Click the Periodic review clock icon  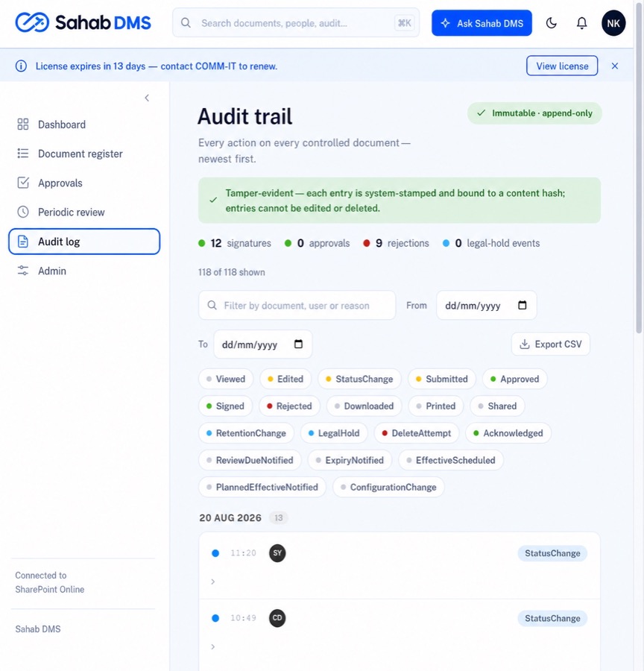[x=22, y=212]
